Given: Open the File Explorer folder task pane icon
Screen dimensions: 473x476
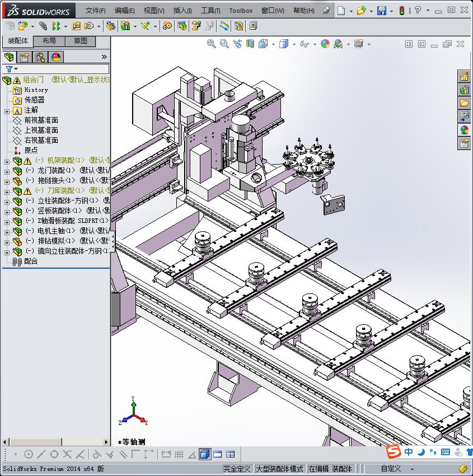Looking at the screenshot, I should [x=464, y=103].
